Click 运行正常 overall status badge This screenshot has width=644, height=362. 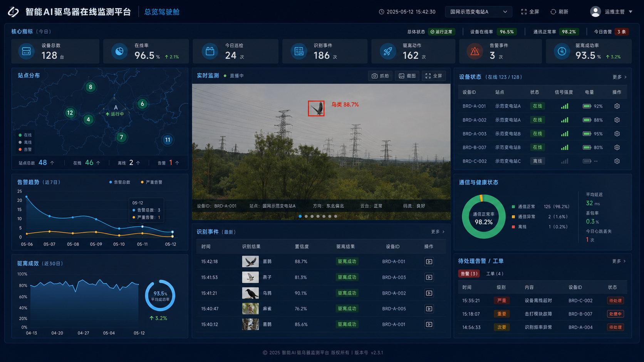point(441,32)
